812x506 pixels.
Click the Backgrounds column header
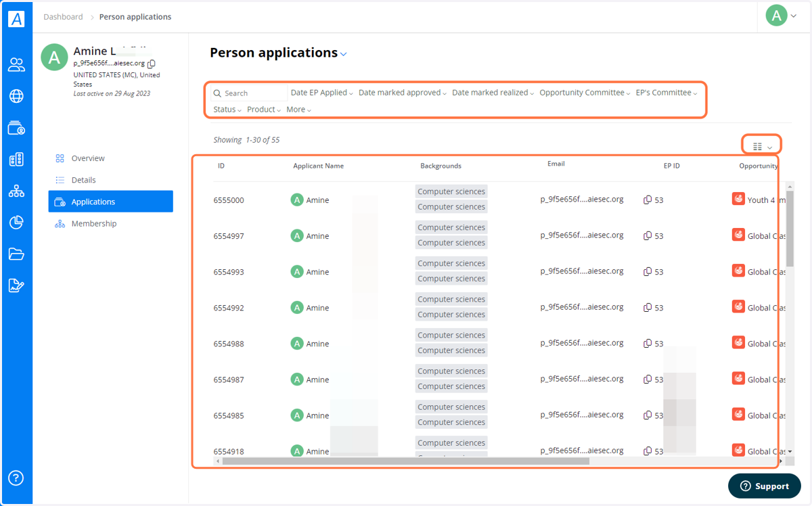tap(441, 166)
